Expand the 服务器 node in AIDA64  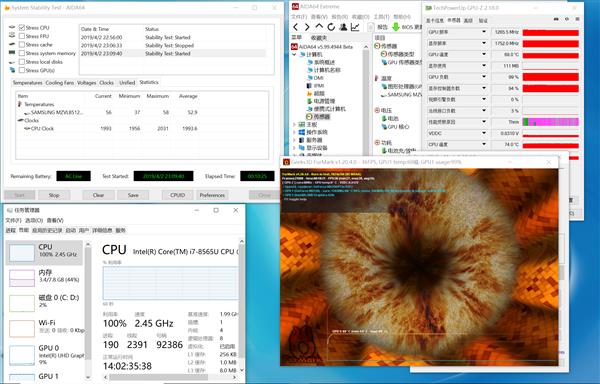point(294,140)
